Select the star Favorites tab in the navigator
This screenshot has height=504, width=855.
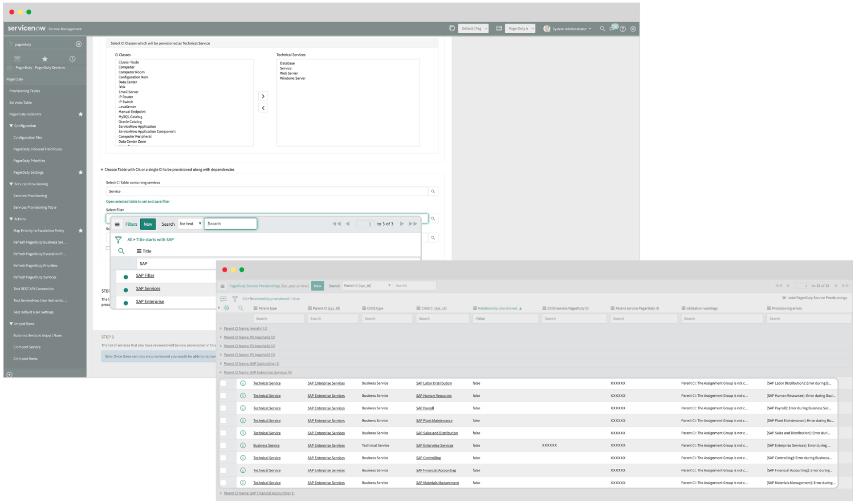(x=45, y=58)
